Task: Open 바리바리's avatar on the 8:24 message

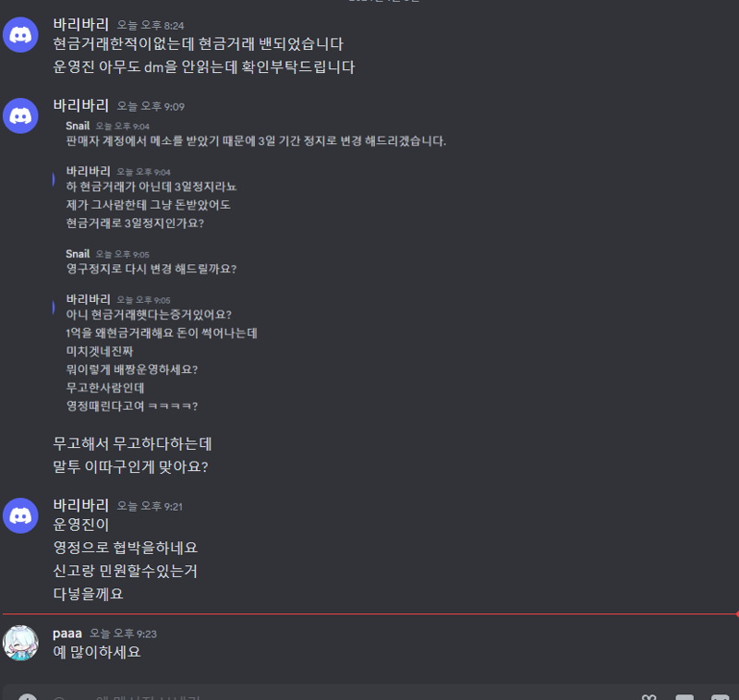Action: [x=20, y=35]
